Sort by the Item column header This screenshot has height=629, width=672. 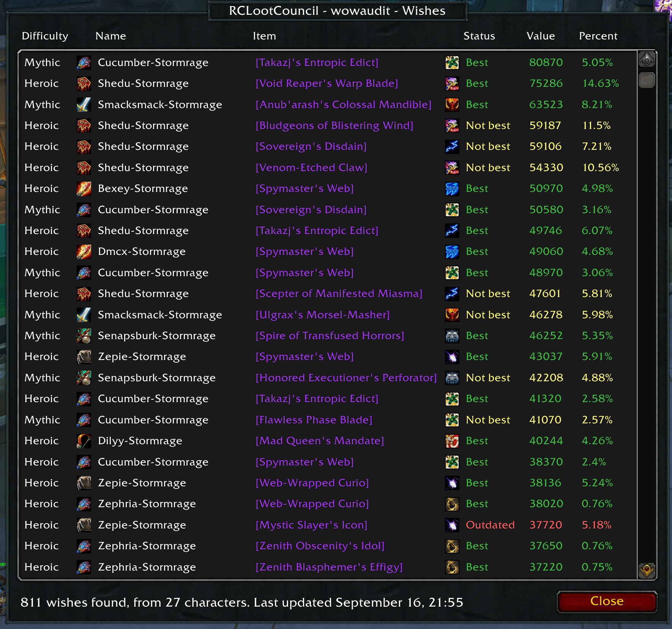click(x=264, y=36)
